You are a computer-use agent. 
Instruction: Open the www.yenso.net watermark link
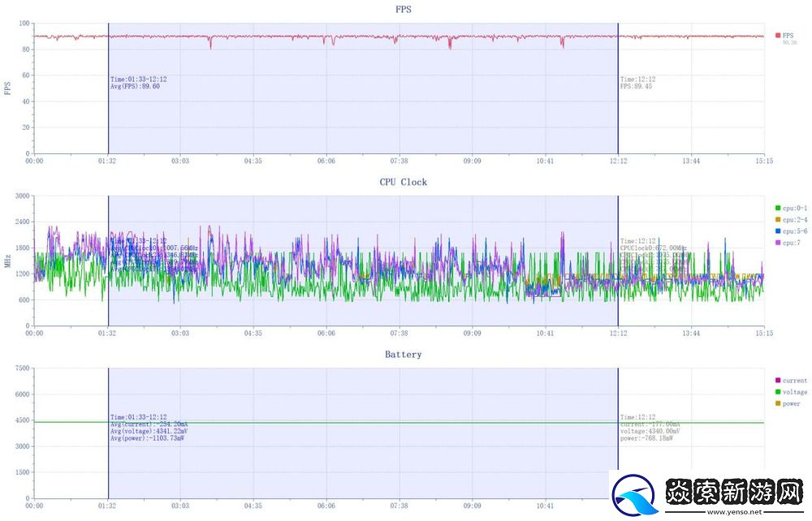tap(736, 512)
